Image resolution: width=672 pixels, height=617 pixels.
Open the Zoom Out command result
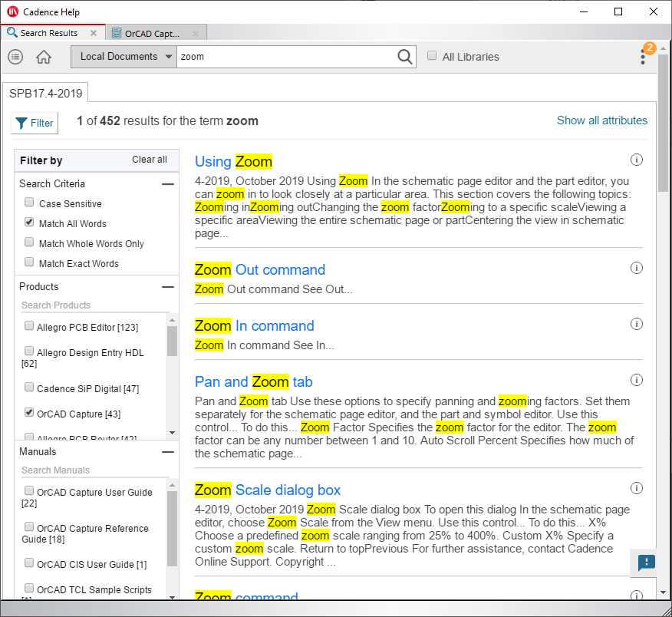tap(260, 269)
